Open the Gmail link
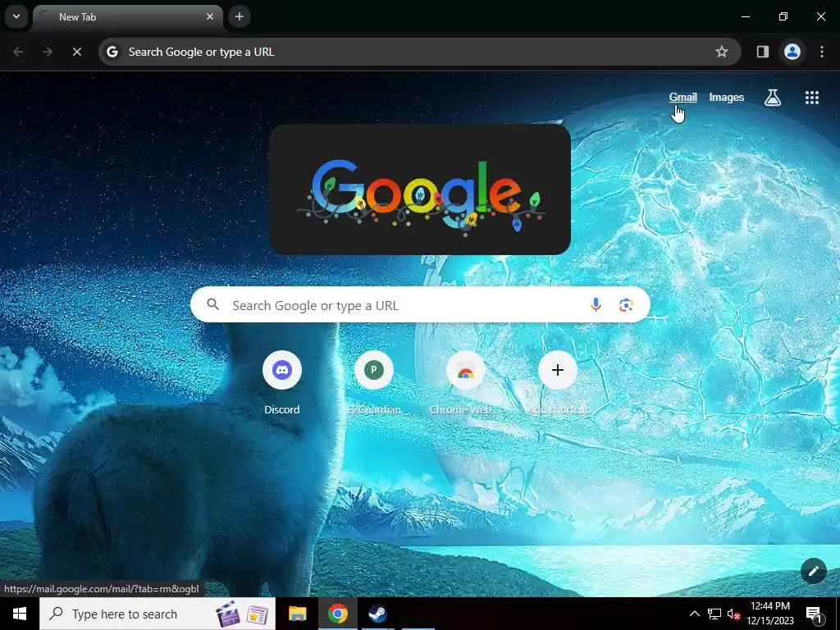Image resolution: width=840 pixels, height=630 pixels. point(683,97)
